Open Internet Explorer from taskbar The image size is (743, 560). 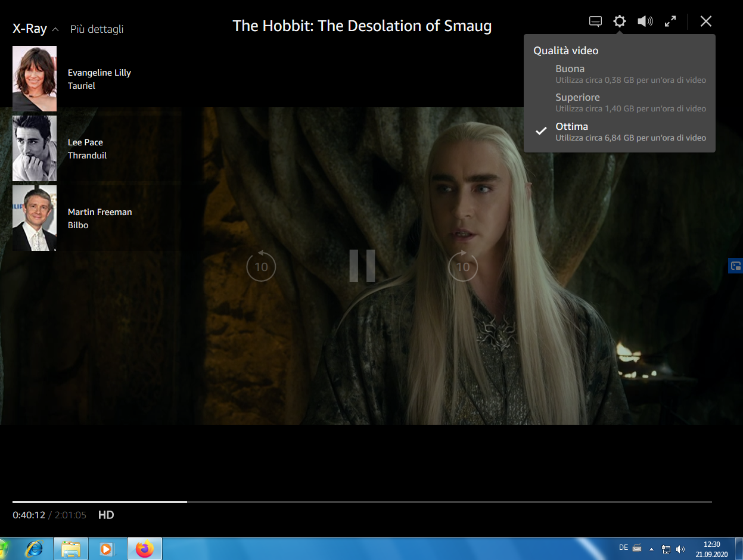(x=33, y=549)
